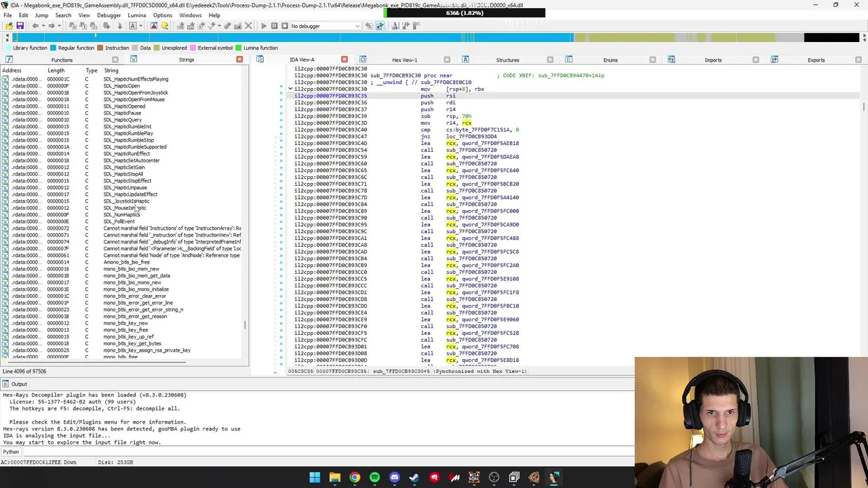Click the Output window panel icon
The width and height of the screenshot is (868, 488).
(5, 384)
